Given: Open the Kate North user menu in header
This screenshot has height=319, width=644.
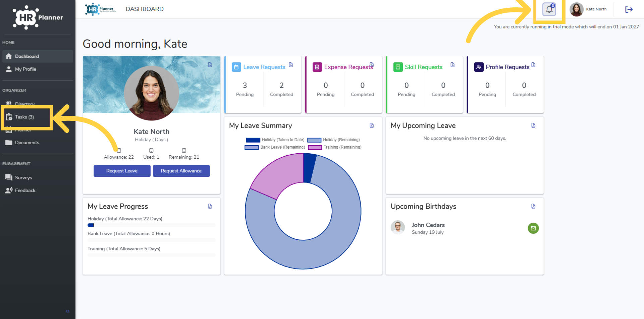Looking at the screenshot, I should 588,9.
